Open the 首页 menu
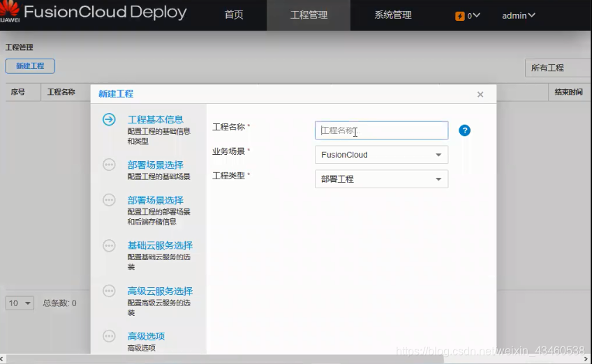 [x=234, y=15]
